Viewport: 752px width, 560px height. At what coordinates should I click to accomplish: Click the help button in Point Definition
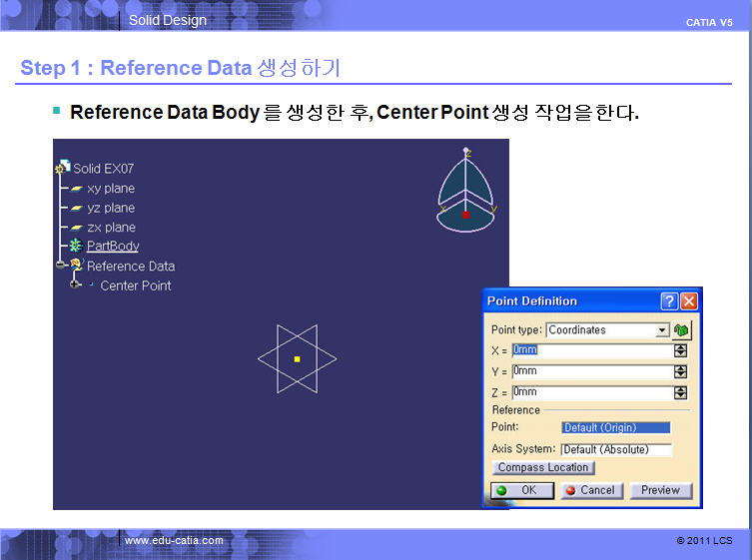pyautogui.click(x=669, y=301)
